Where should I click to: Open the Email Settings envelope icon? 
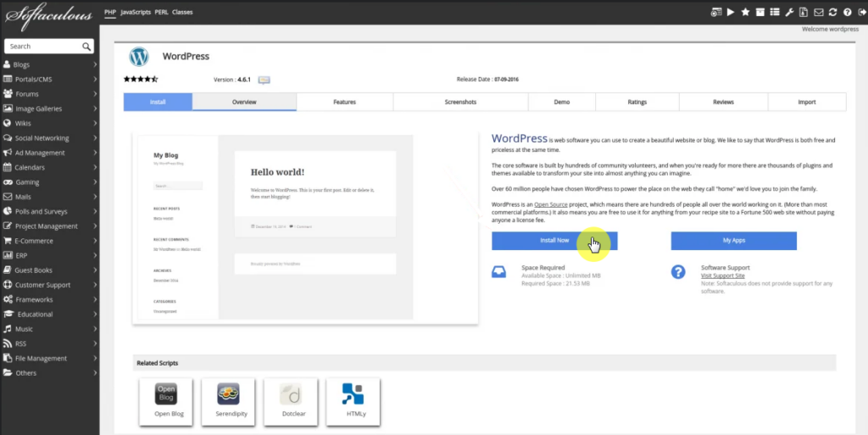[x=818, y=12]
